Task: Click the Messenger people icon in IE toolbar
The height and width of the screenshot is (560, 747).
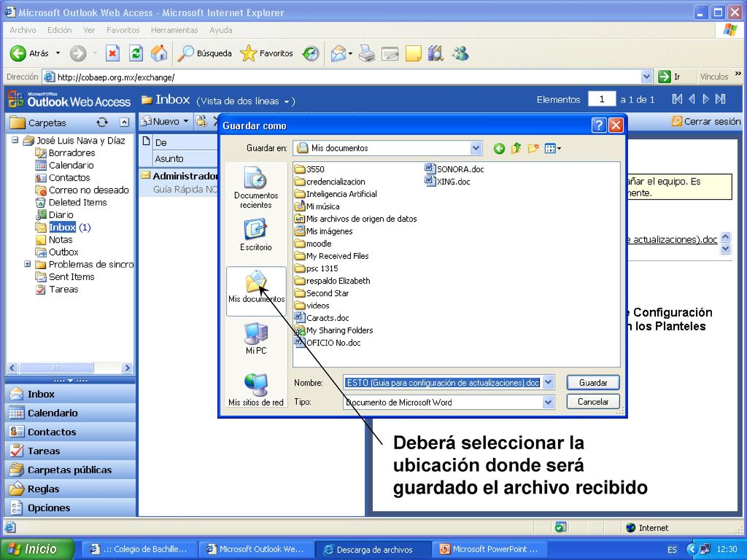Action: point(461,53)
